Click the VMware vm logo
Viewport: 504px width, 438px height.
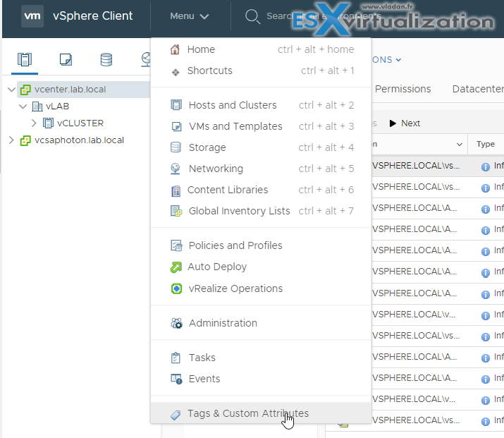pos(32,16)
